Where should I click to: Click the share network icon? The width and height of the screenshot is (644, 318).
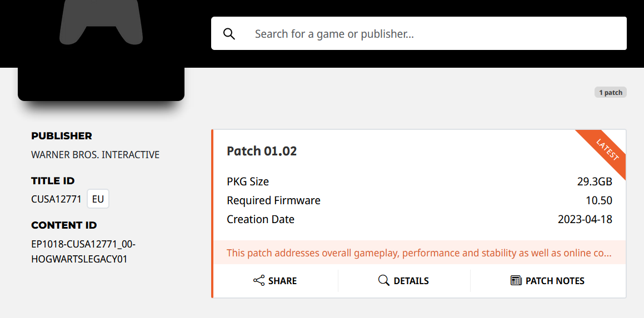[259, 281]
